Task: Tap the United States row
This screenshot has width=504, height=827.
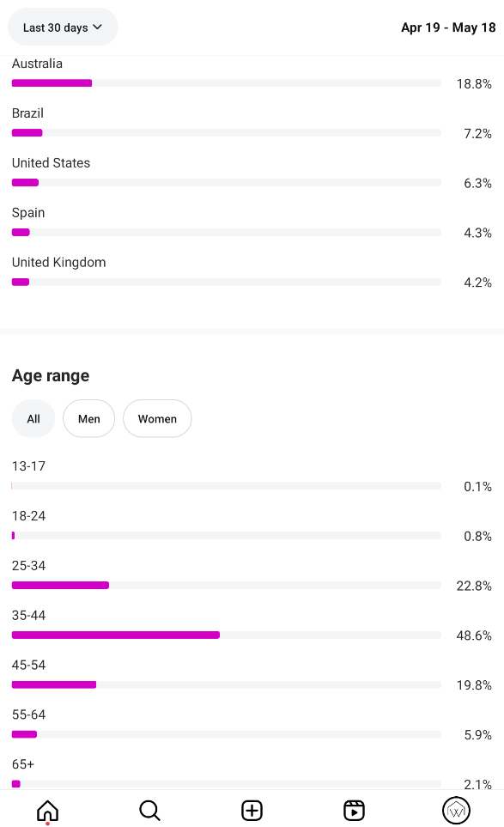Action: click(252, 173)
